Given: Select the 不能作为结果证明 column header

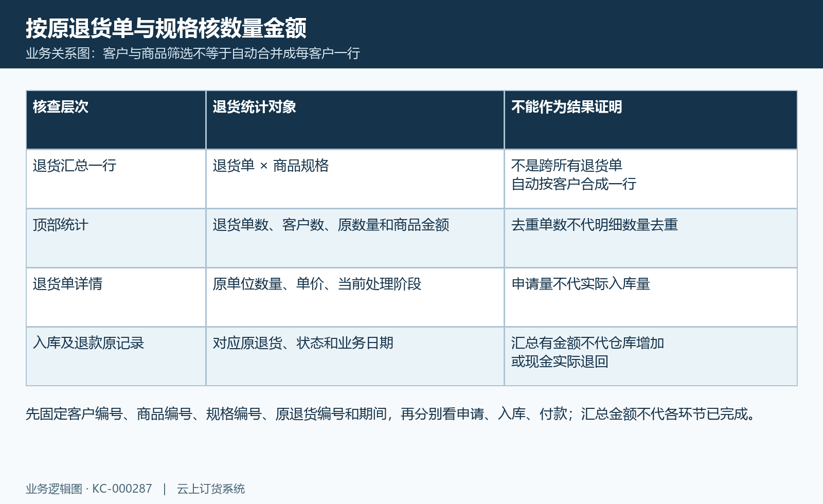Looking at the screenshot, I should pos(651,120).
